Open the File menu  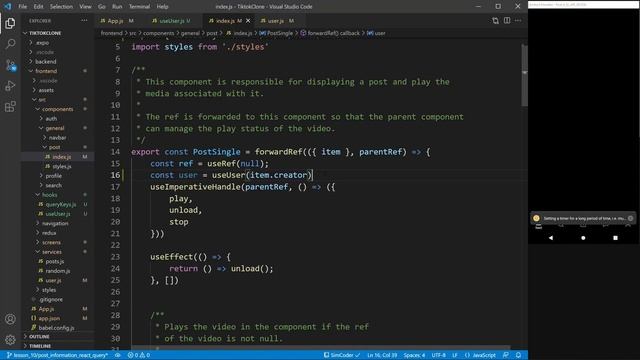(23, 7)
